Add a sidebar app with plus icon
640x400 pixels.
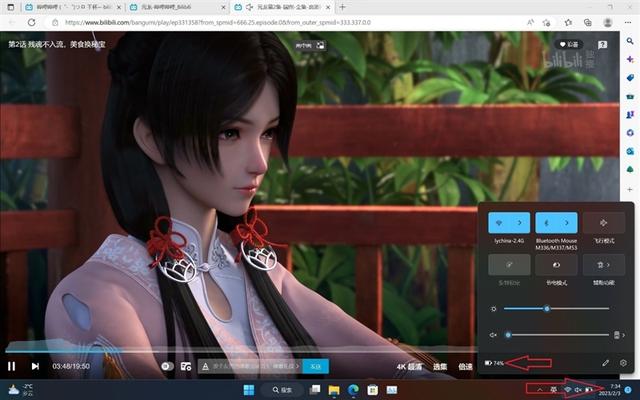(630, 189)
